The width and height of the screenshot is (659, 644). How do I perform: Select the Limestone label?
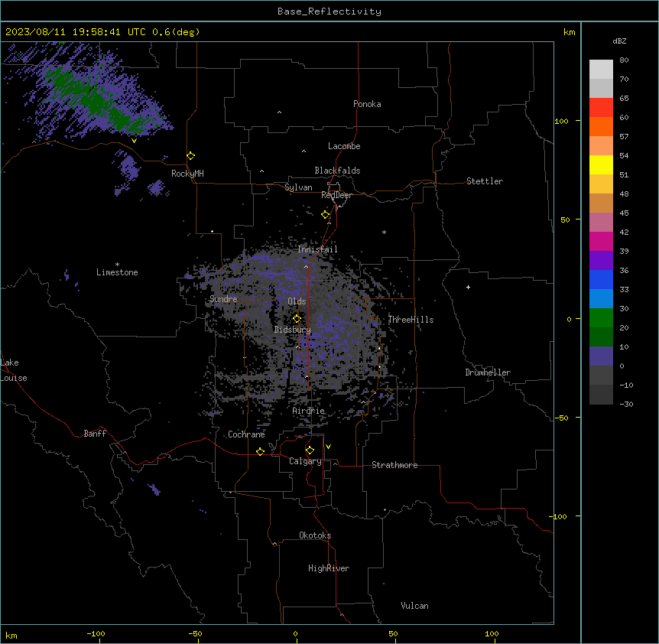pyautogui.click(x=117, y=272)
